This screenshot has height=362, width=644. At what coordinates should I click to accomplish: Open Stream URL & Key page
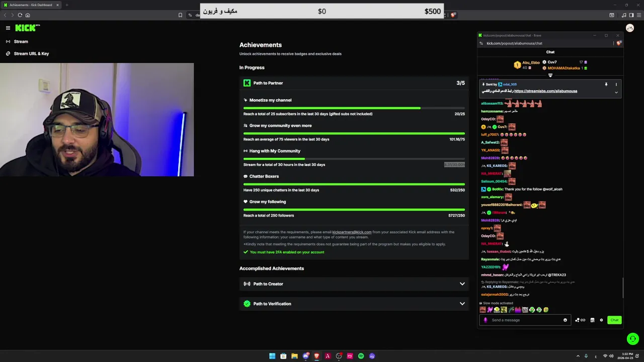point(31,54)
